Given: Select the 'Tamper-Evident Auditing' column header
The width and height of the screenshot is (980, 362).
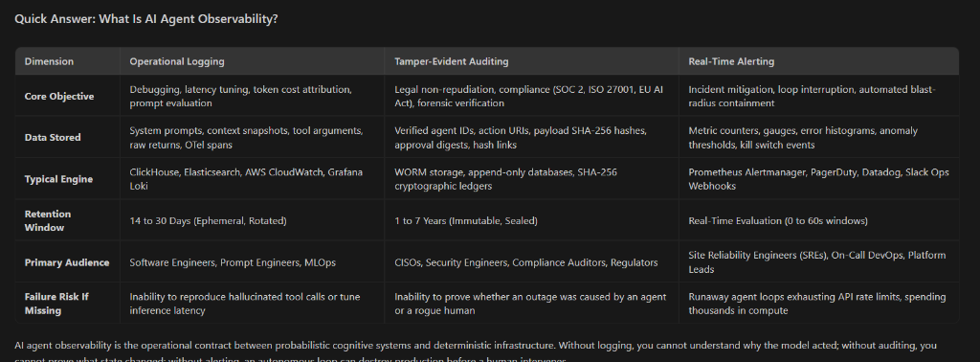Looking at the screenshot, I should (531, 61).
